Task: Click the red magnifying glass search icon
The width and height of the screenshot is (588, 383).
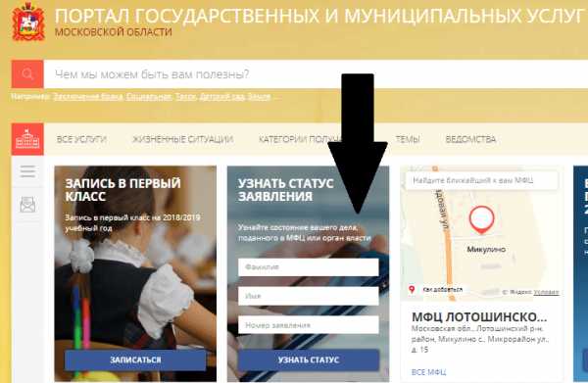Action: [x=27, y=73]
